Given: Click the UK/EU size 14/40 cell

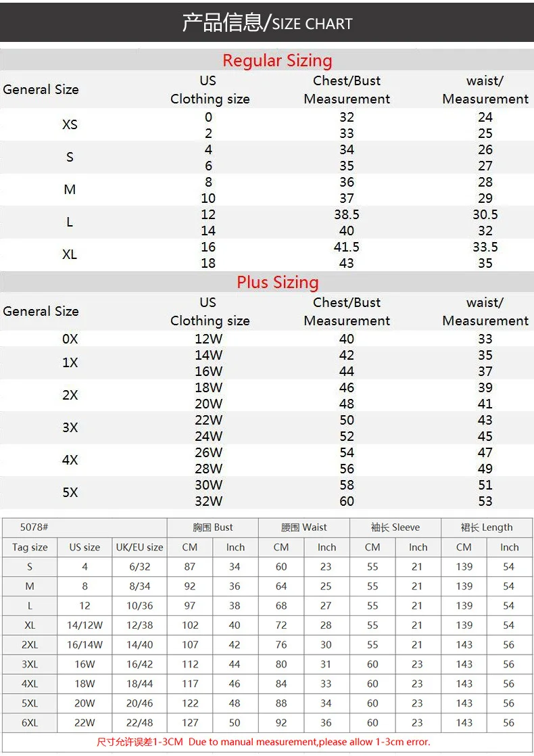Looking at the screenshot, I should click(x=140, y=644).
